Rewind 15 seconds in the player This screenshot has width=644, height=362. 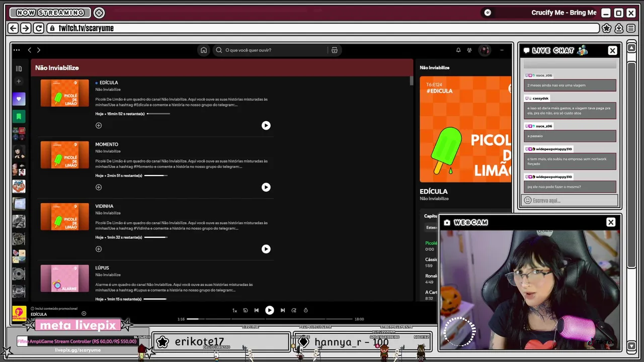[246, 310]
